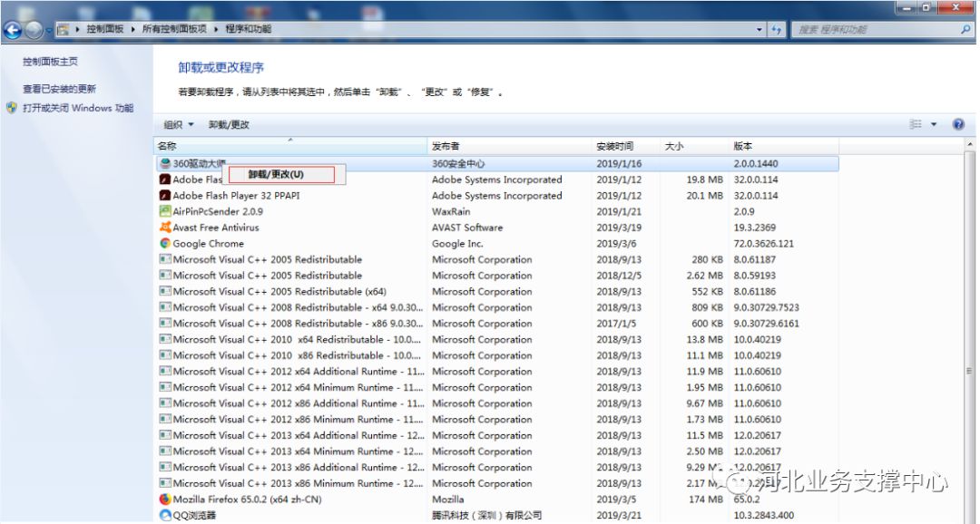This screenshot has height=524, width=980.
Task: Click the search magnifier icon
Action: tap(965, 29)
